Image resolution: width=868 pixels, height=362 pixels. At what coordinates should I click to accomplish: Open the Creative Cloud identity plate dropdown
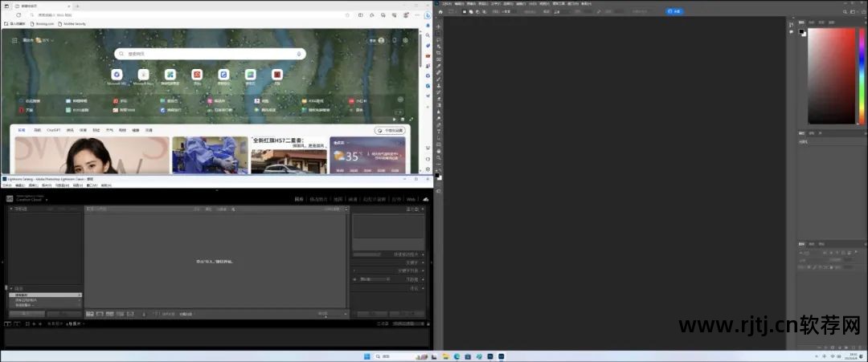[47, 200]
